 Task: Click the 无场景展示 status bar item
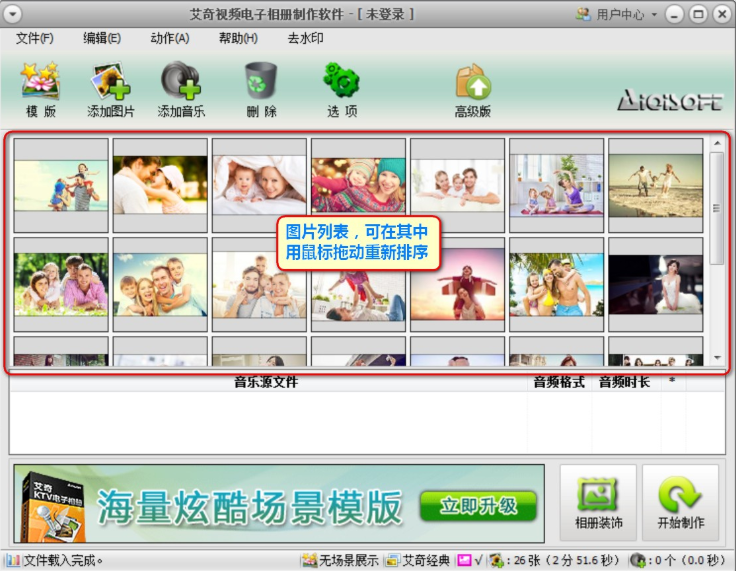[340, 560]
